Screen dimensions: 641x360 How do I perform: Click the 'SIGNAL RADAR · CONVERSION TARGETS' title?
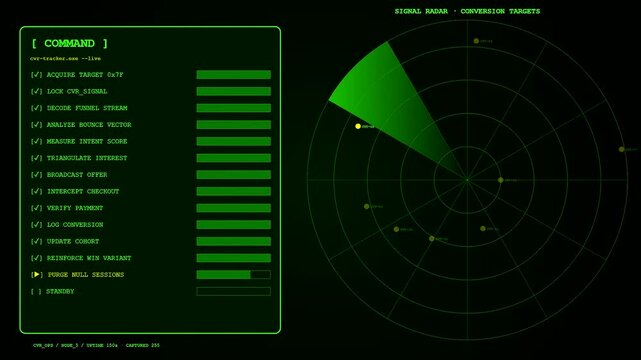coord(467,11)
